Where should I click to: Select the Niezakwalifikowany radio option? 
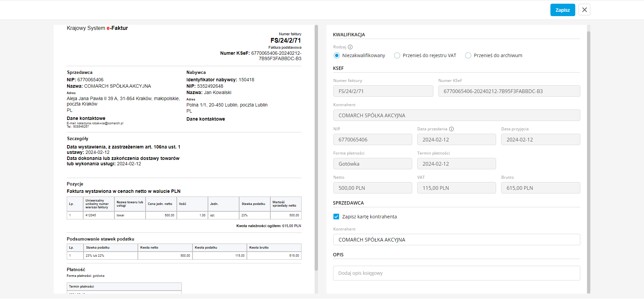(337, 55)
